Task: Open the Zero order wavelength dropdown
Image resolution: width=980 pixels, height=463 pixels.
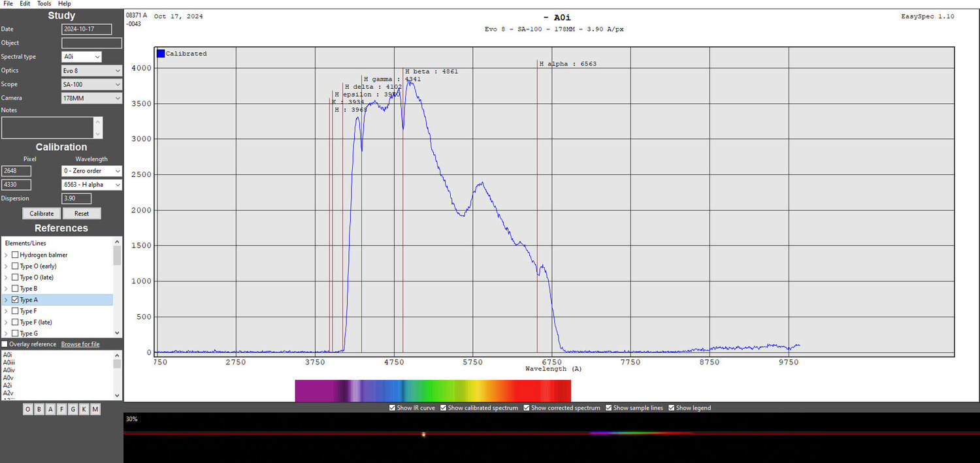Action: (91, 171)
